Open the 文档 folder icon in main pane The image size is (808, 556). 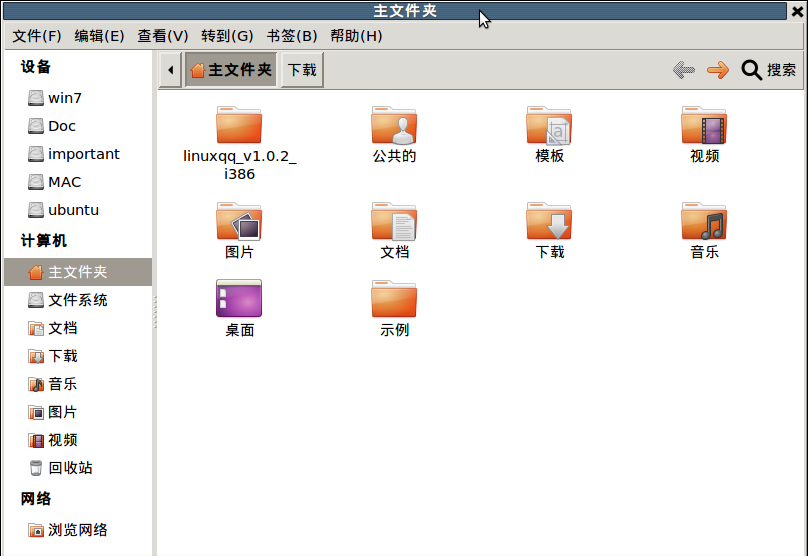pyautogui.click(x=394, y=221)
